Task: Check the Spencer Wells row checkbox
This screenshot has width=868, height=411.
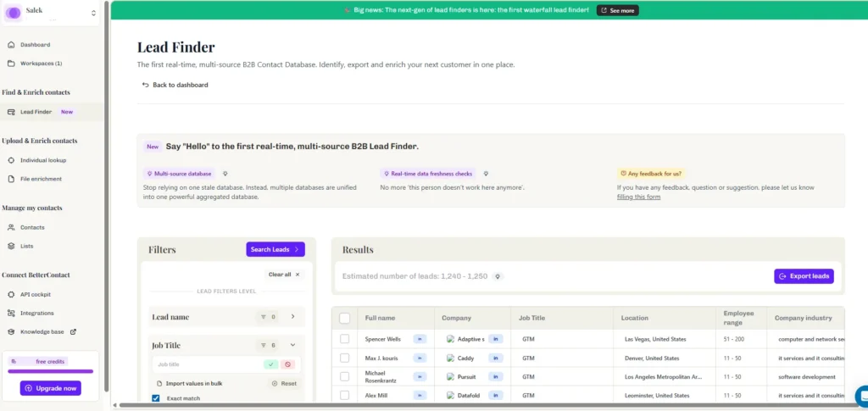Action: point(344,339)
